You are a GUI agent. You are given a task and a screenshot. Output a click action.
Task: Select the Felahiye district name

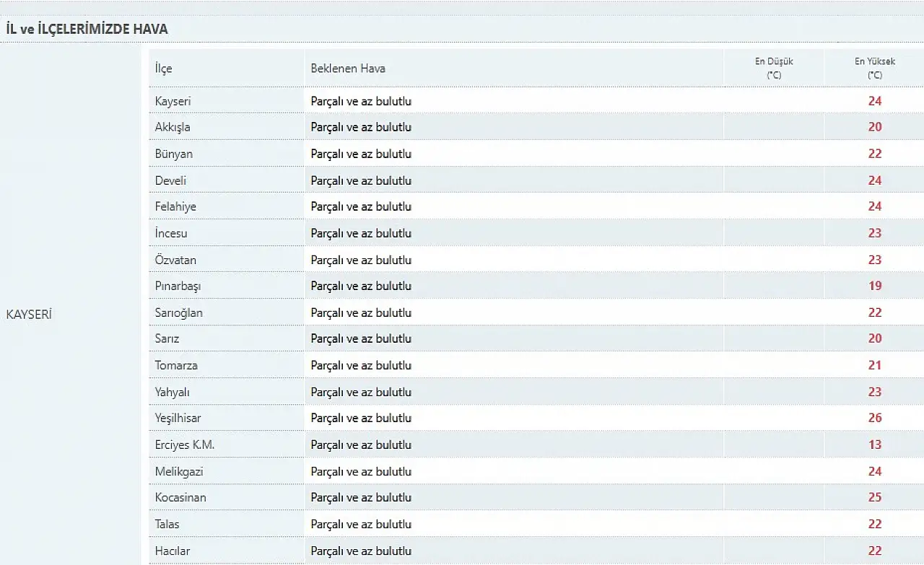[175, 206]
